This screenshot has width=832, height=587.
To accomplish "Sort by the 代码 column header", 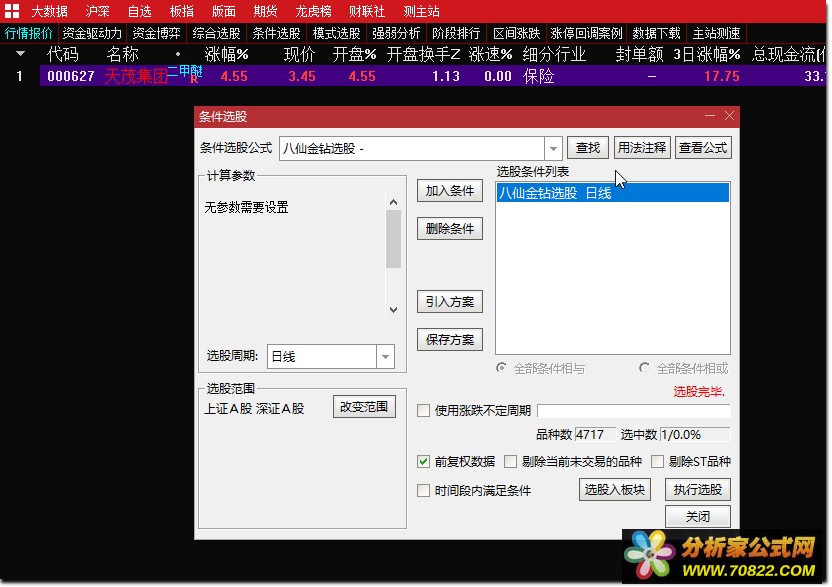I will (x=63, y=54).
